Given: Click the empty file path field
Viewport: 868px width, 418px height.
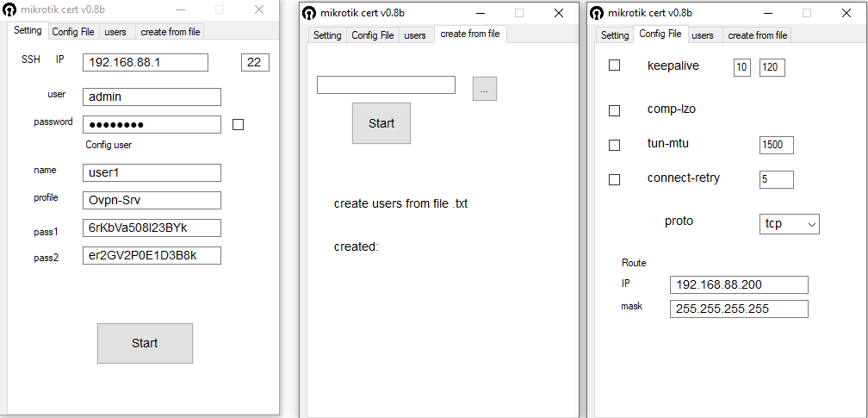Looking at the screenshot, I should tap(386, 84).
